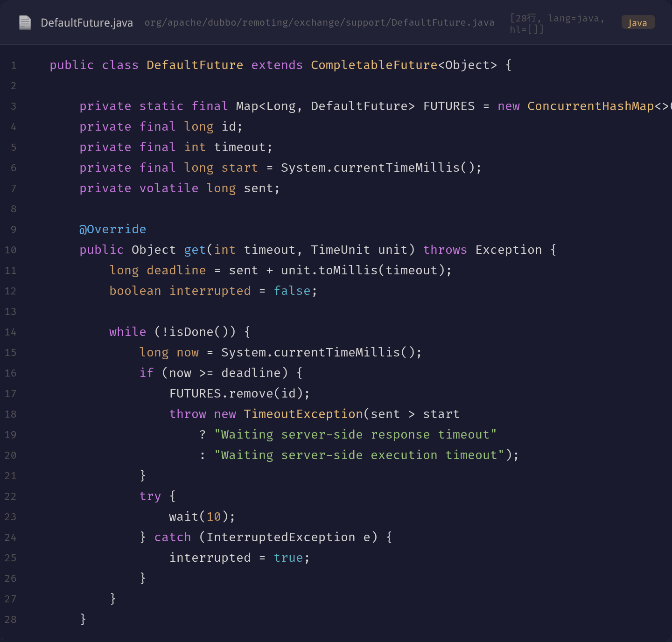The image size is (672, 642).
Task: Click 'TimeUnit unit' parameter on line 10
Action: pyautogui.click(x=359, y=250)
